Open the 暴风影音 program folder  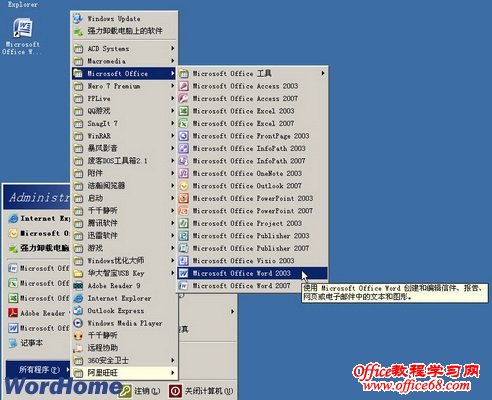click(124, 148)
